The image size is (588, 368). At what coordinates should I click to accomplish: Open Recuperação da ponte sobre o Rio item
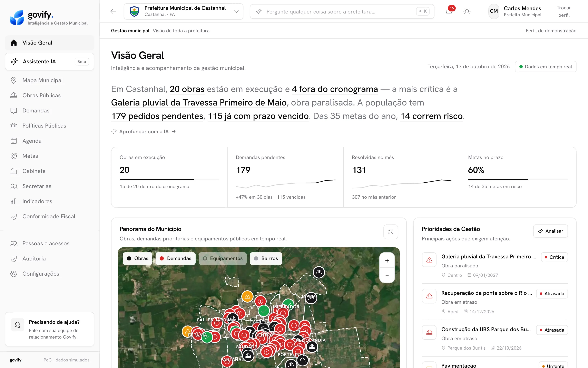pyautogui.click(x=495, y=302)
